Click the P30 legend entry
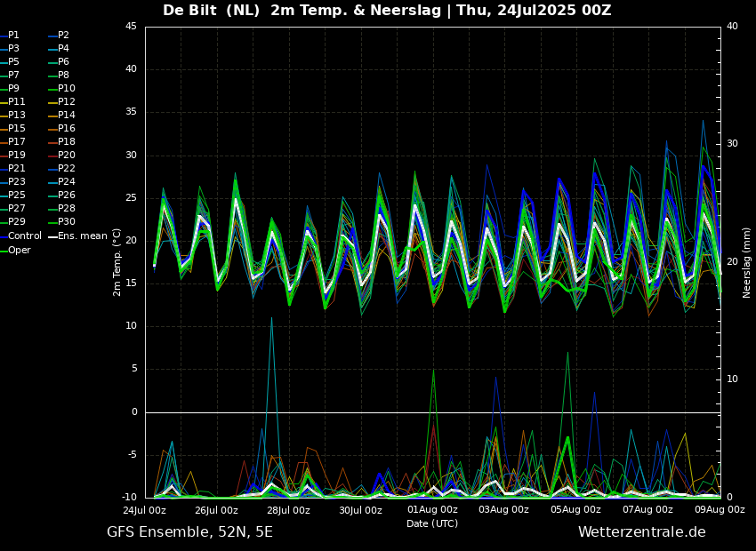 coord(66,222)
